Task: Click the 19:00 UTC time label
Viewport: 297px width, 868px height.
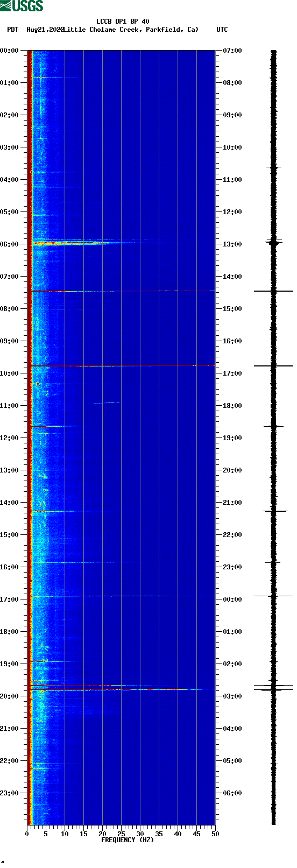Action: click(232, 438)
